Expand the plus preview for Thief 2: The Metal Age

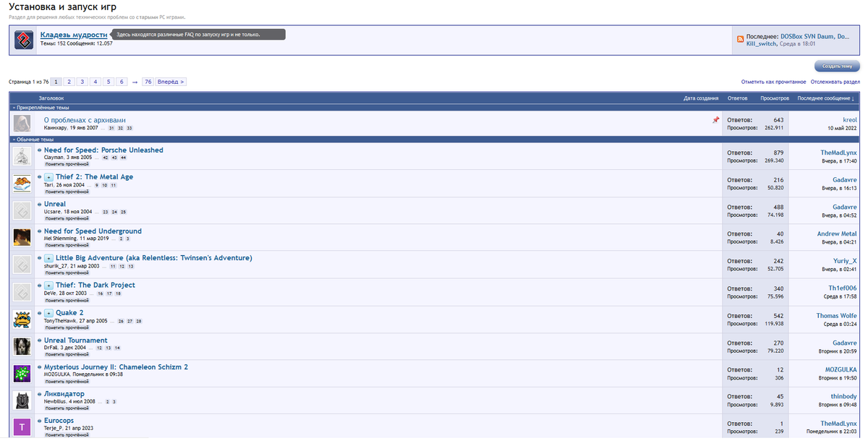[48, 177]
